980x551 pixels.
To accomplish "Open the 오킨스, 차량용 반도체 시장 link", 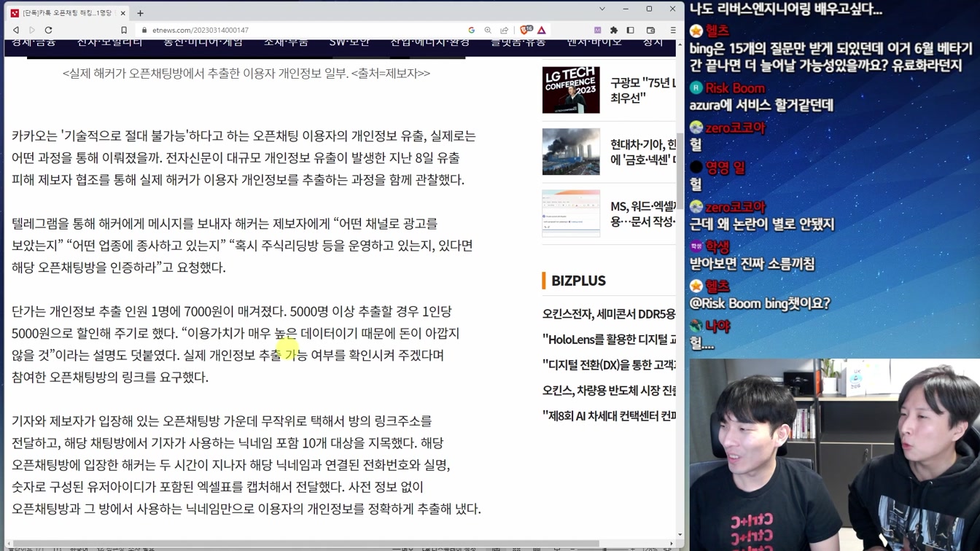I will click(x=609, y=391).
